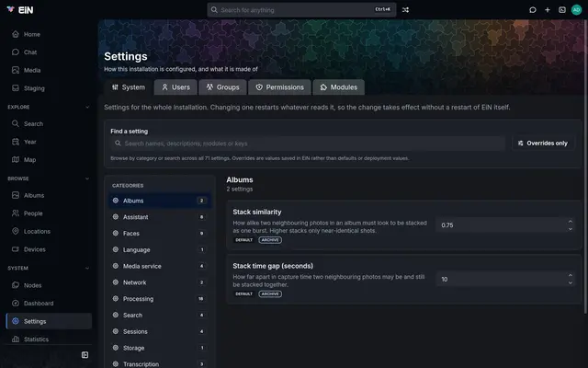Open the AD user avatar
The height and width of the screenshot is (368, 588).
(x=576, y=10)
